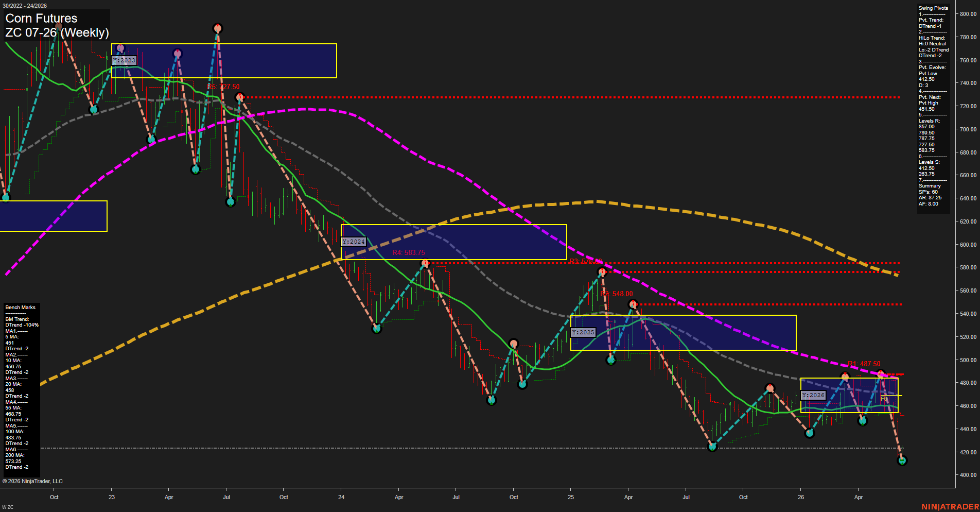Screen dimensions: 980x512
Task: Select the 857.00 resistance level
Action: pos(926,127)
